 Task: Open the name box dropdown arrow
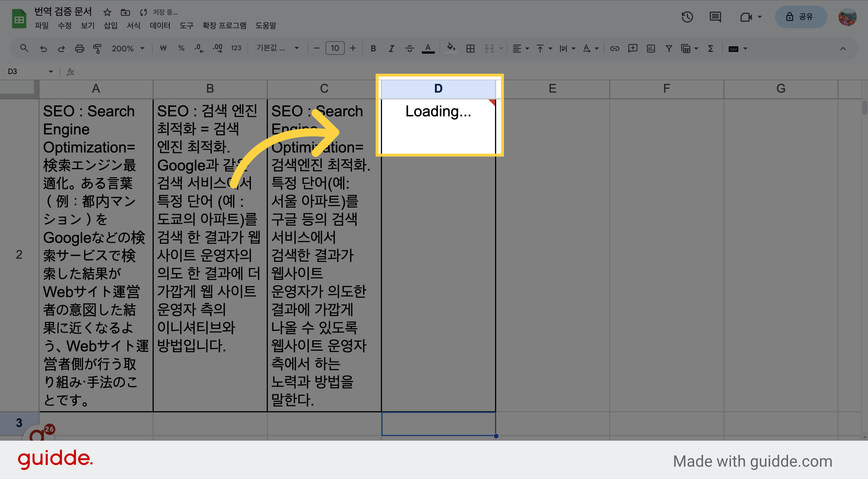pos(51,71)
